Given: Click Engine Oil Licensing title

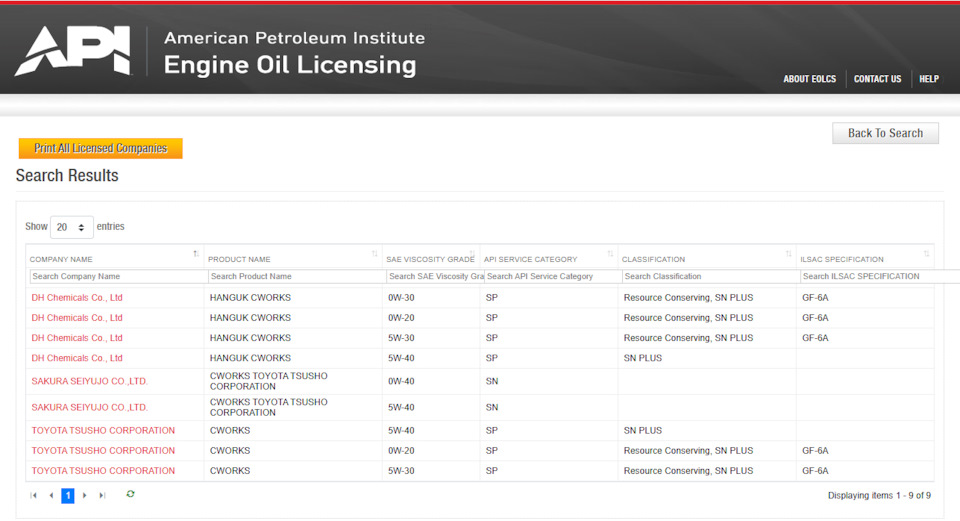Looking at the screenshot, I should (290, 65).
